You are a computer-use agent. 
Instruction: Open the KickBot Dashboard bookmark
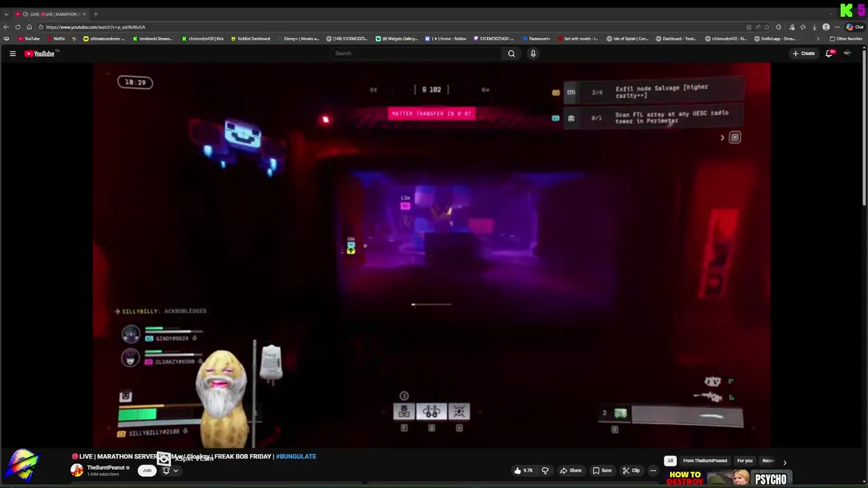pos(250,39)
